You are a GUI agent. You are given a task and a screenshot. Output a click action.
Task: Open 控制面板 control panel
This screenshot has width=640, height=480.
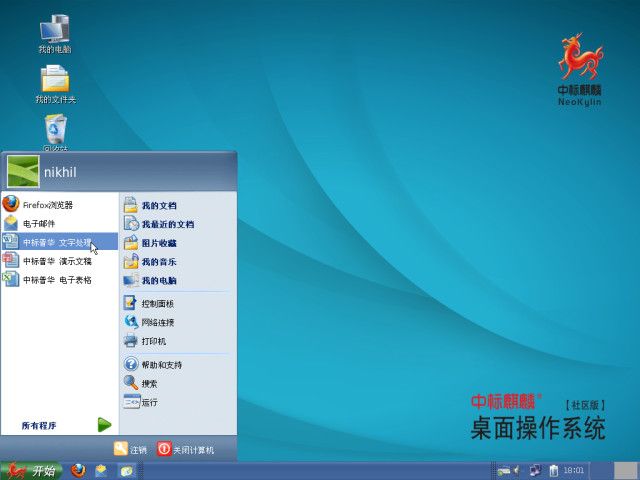(x=157, y=303)
